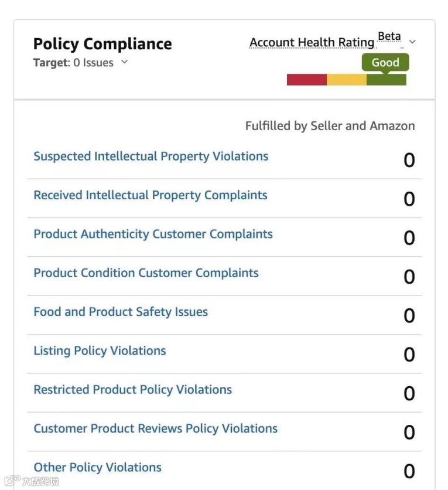Open Product Condition Customer Complaints

[x=146, y=273]
